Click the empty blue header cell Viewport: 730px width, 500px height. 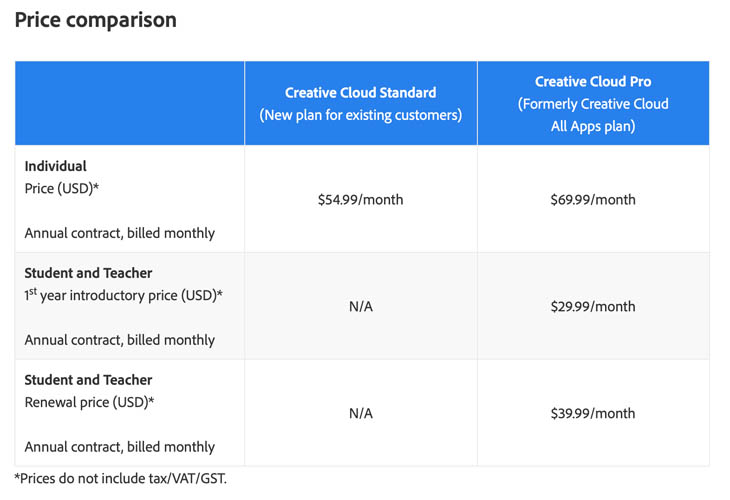(129, 103)
